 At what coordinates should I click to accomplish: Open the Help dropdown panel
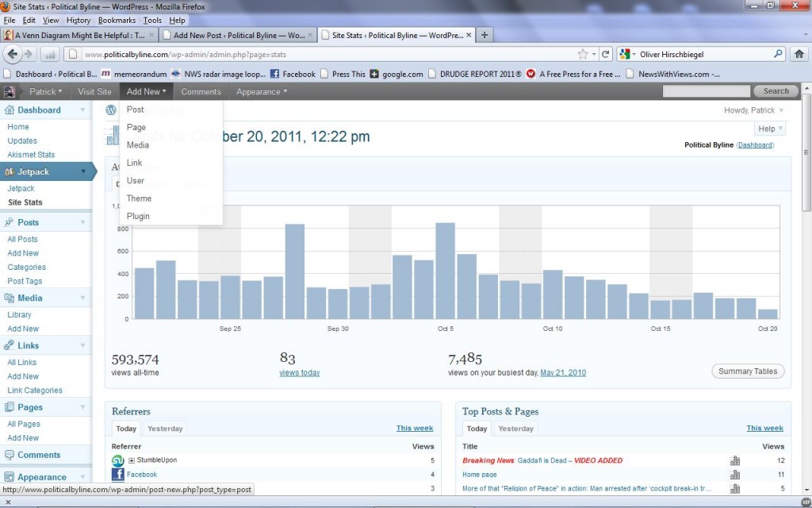(771, 129)
